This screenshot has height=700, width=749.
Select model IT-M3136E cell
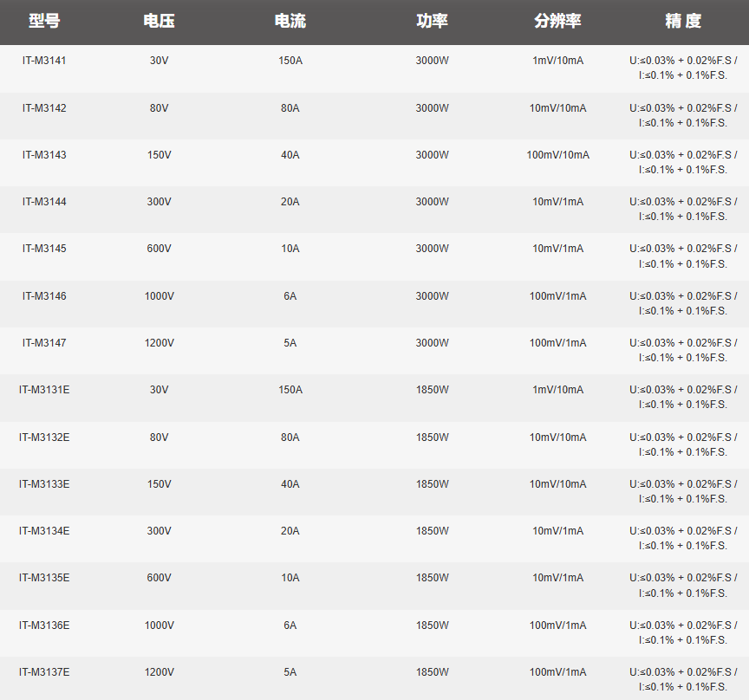44,626
